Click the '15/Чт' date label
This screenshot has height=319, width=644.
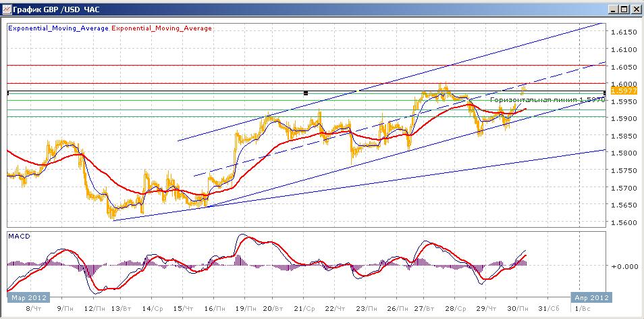click(x=184, y=308)
